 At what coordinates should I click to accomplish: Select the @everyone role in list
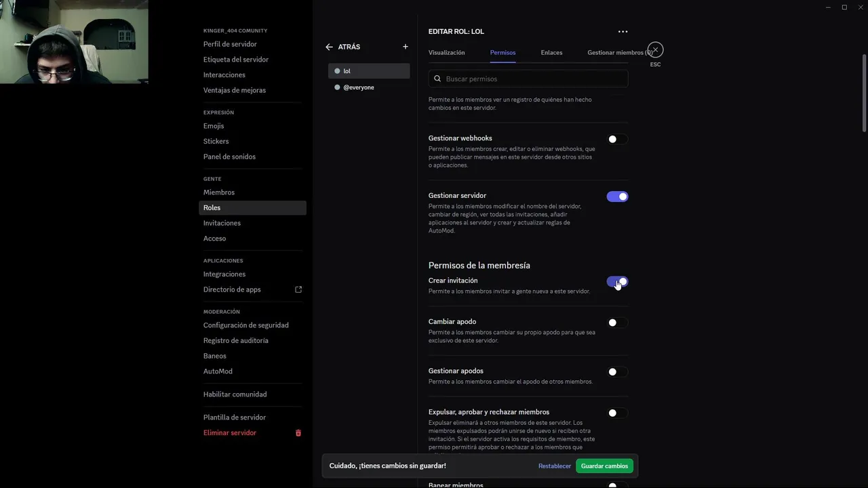[359, 87]
